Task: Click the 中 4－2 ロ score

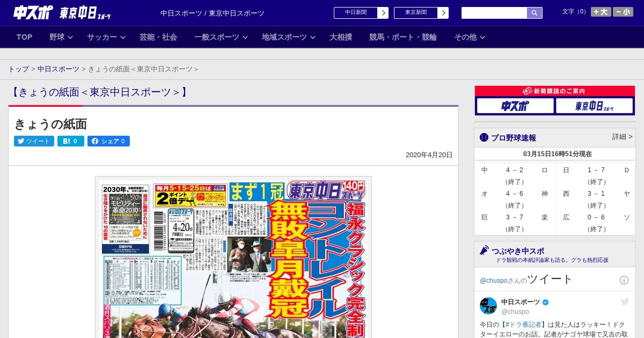Action: [x=515, y=170]
